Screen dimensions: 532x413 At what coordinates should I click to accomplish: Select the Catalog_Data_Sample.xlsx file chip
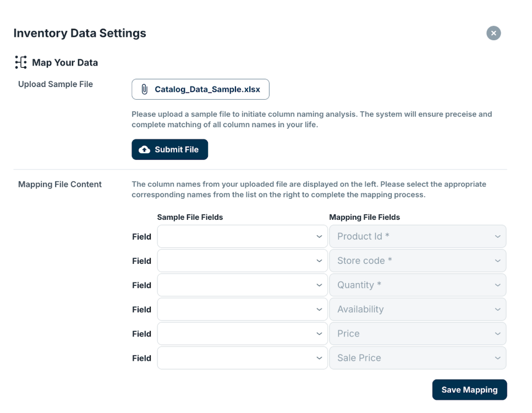(x=200, y=89)
